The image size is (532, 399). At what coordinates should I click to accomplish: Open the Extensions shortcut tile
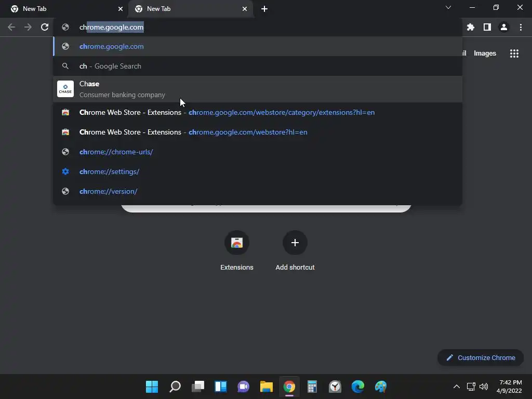click(x=237, y=251)
